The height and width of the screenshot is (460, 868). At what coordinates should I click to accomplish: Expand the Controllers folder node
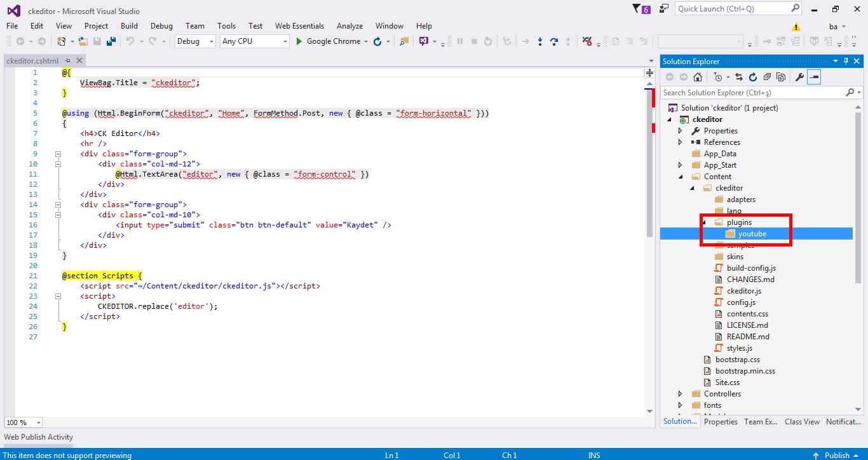coord(681,394)
